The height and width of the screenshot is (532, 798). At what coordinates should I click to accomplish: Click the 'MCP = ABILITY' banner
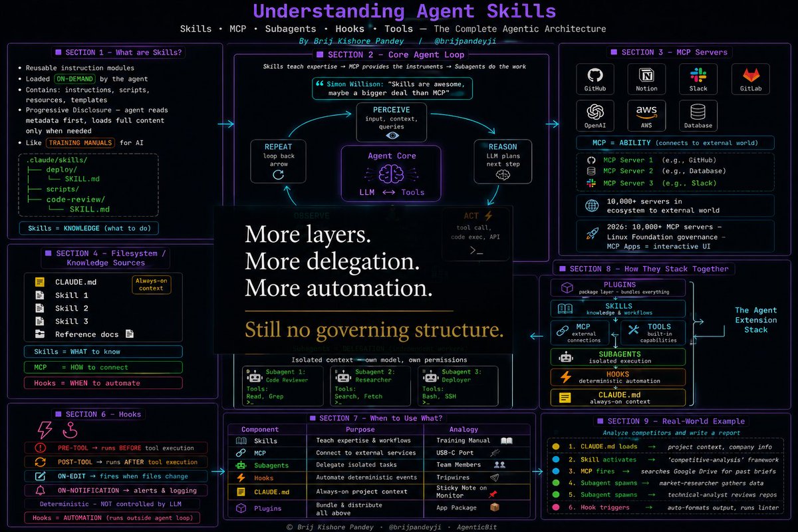(x=675, y=142)
